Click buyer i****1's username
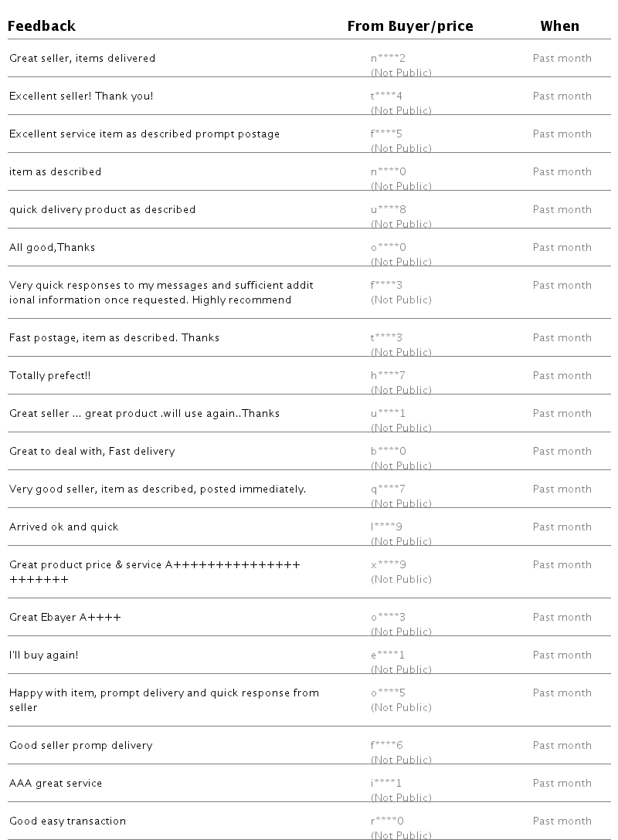 [x=386, y=783]
